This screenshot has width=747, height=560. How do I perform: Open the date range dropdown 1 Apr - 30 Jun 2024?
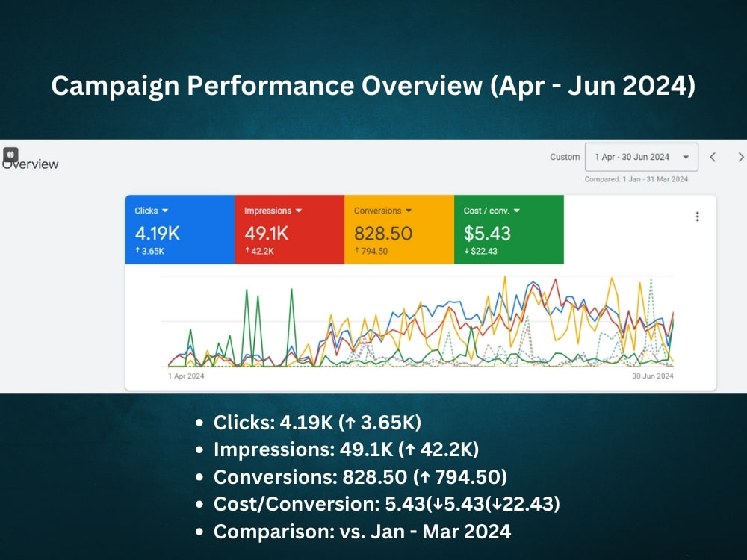point(641,157)
